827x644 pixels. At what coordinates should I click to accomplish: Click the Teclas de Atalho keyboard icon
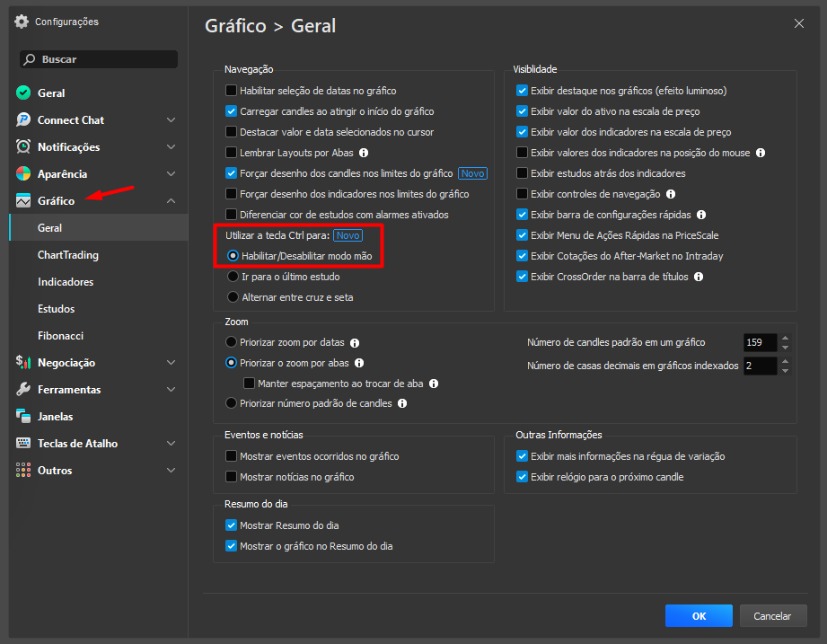(23, 443)
